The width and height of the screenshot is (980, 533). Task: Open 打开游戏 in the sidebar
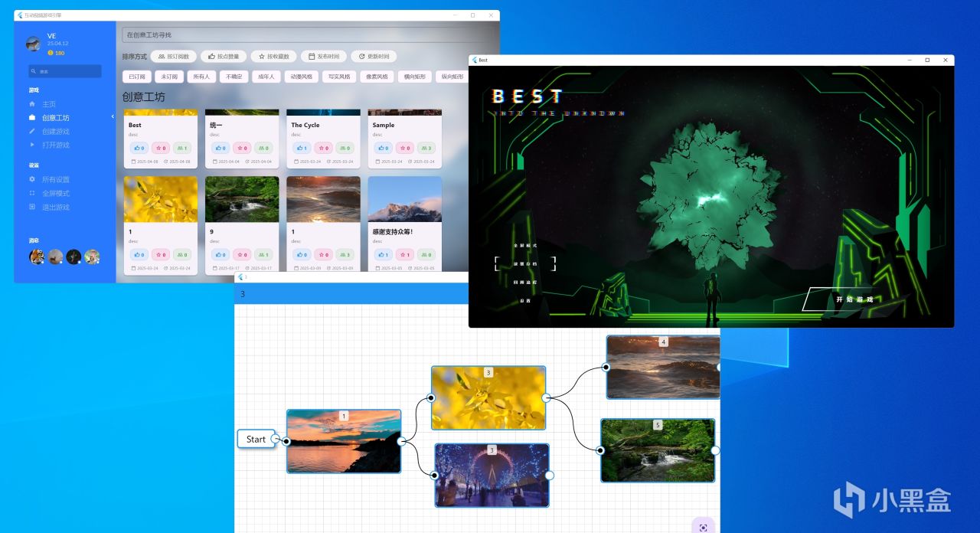coord(55,145)
